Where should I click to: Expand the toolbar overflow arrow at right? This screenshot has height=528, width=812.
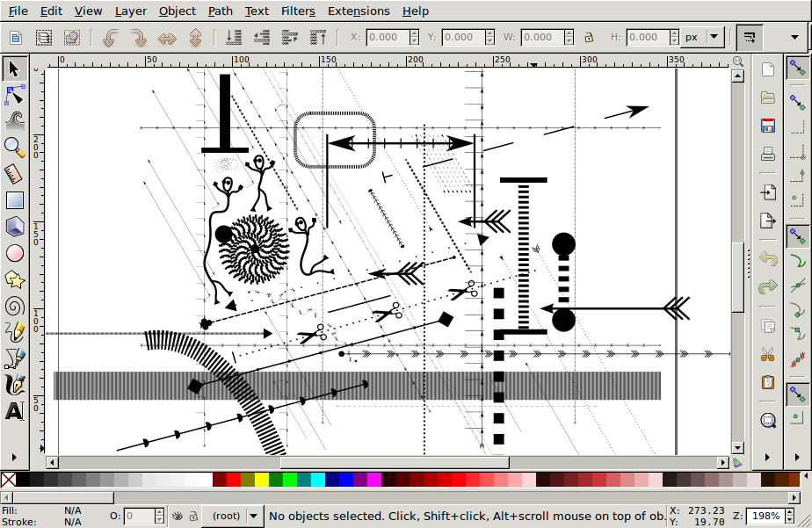749,38
